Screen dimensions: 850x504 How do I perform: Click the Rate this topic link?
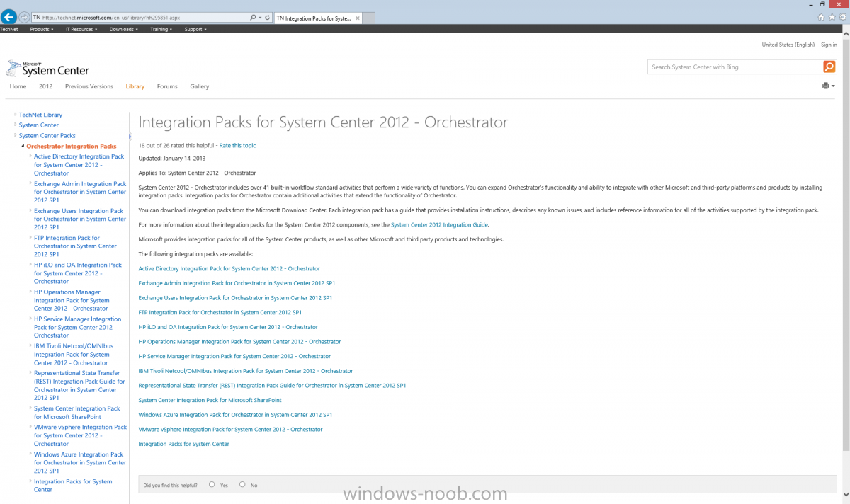(237, 145)
